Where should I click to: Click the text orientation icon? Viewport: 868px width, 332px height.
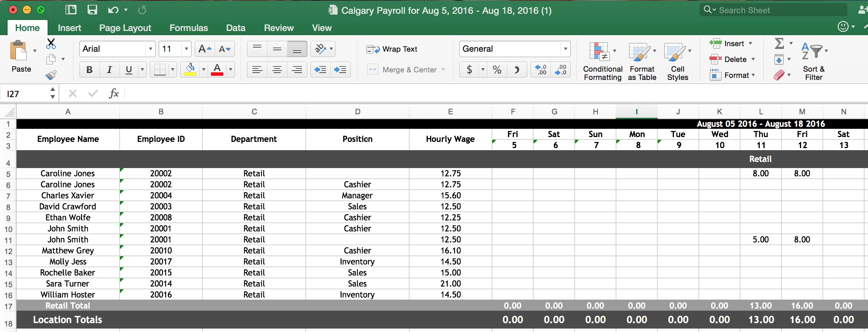(x=320, y=49)
